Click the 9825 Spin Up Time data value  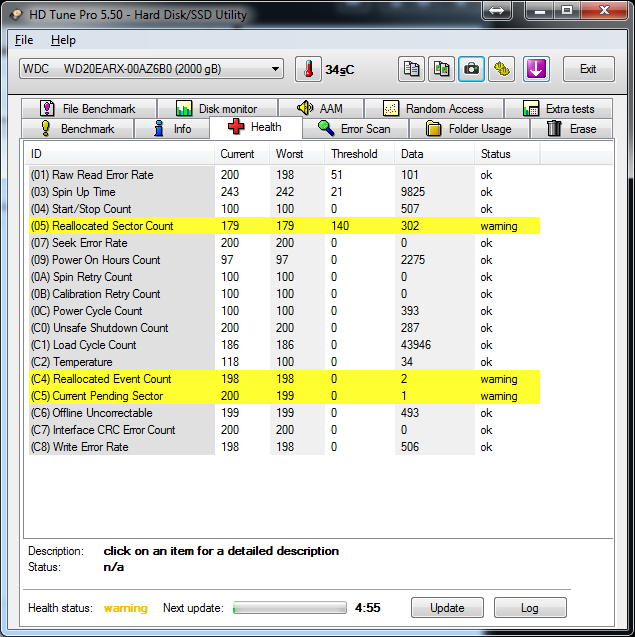pyautogui.click(x=413, y=192)
